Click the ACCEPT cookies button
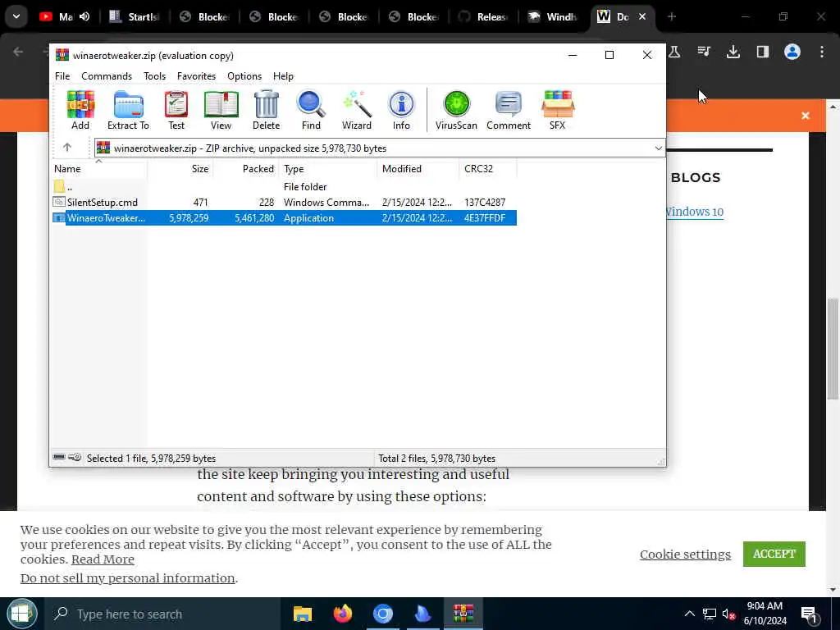 [774, 554]
